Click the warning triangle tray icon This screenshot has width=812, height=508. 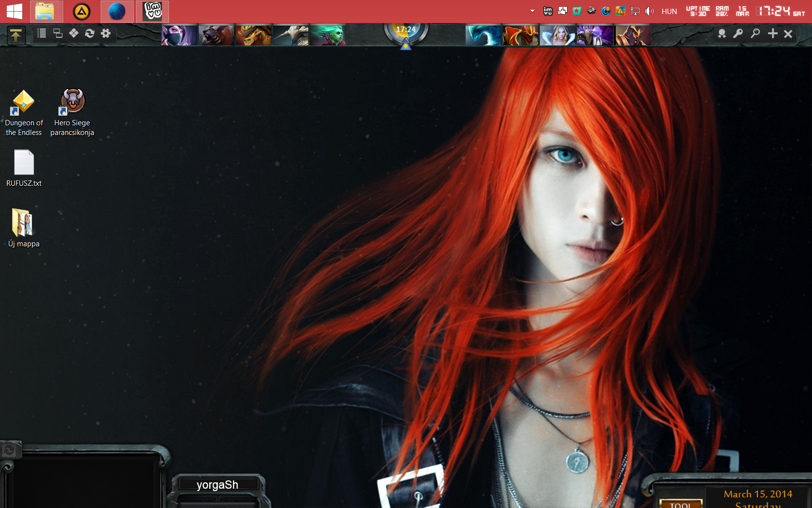click(620, 11)
